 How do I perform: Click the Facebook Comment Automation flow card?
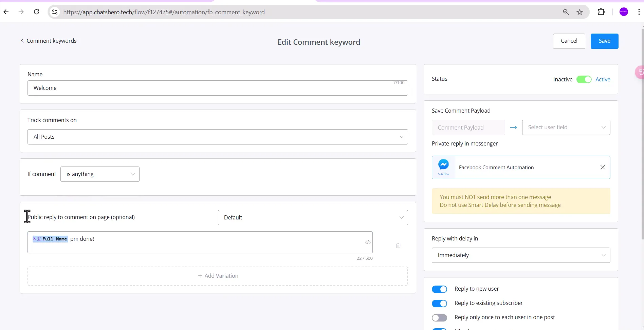click(521, 167)
